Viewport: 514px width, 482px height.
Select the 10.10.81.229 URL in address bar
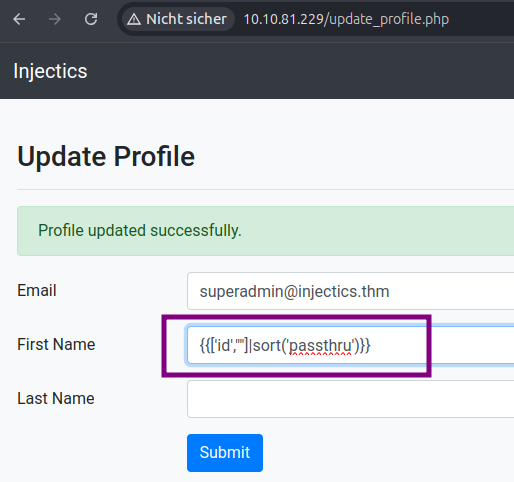(346, 19)
